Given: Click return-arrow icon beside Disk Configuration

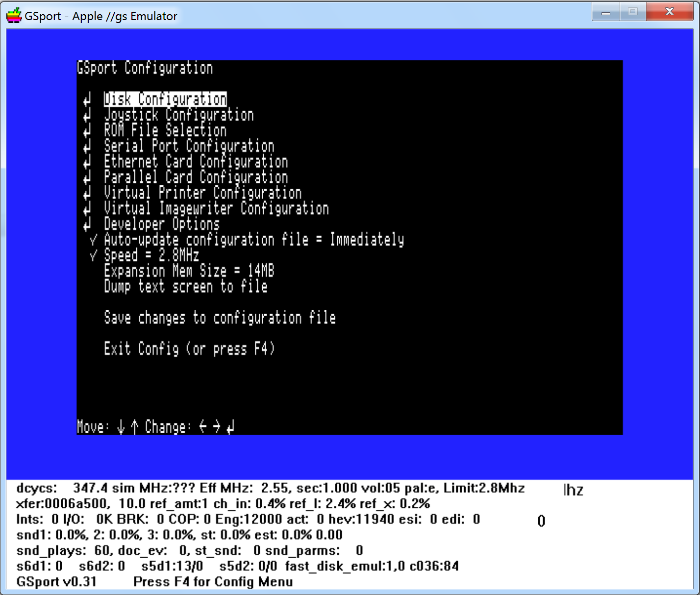Looking at the screenshot, I should tap(87, 100).
